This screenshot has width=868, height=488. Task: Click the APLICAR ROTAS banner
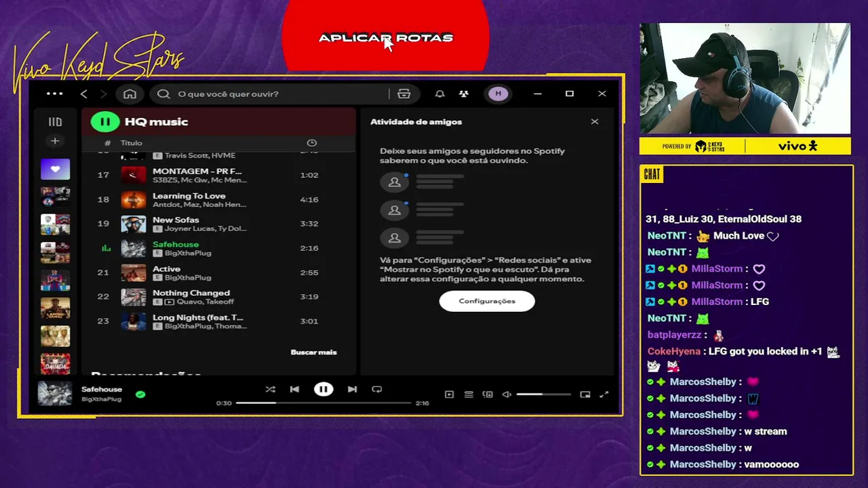[385, 37]
